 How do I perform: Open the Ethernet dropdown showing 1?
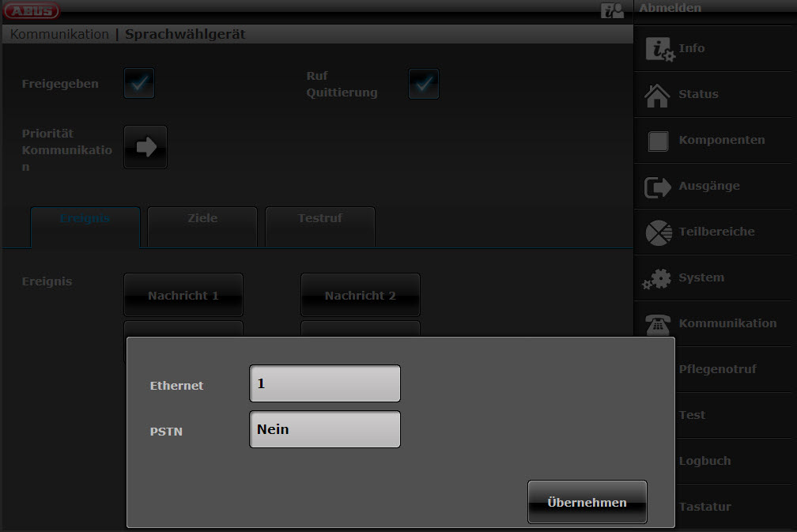point(325,383)
